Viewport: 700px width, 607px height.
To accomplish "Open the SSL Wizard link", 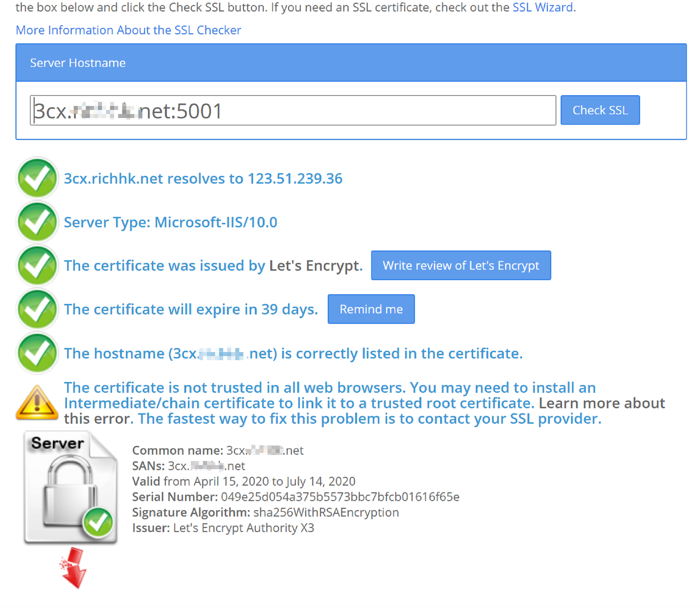I will 542,7.
